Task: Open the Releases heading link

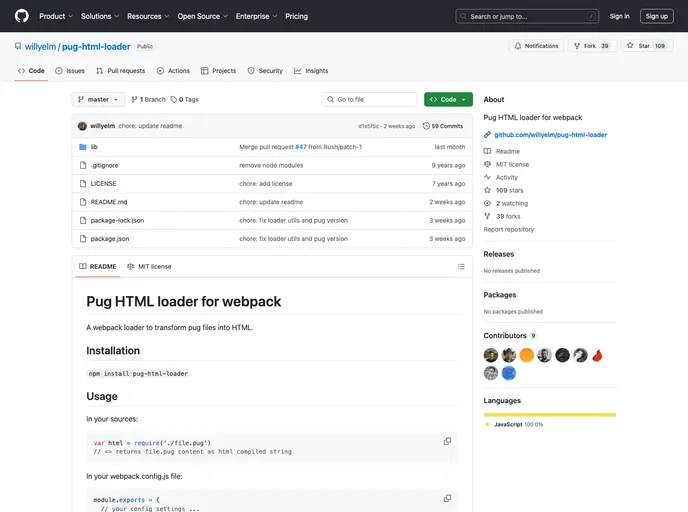Action: (498, 254)
